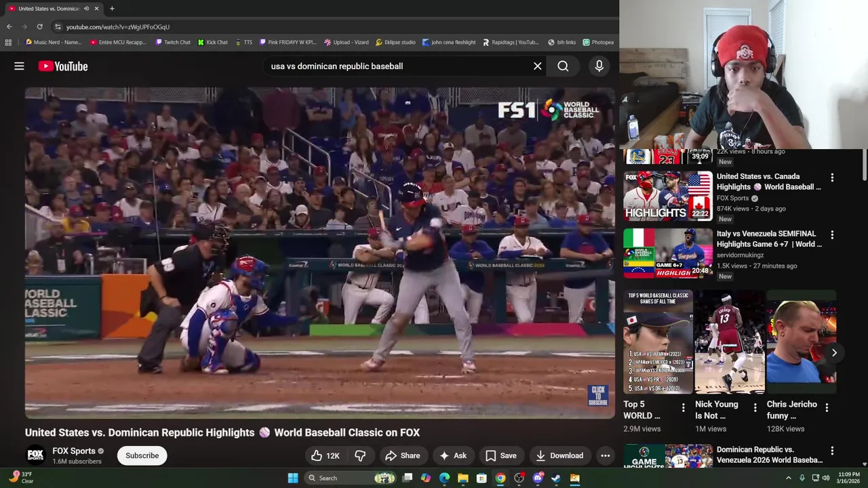868x488 pixels.
Task: Open Microsoft Store from the taskbar
Action: 481,478
